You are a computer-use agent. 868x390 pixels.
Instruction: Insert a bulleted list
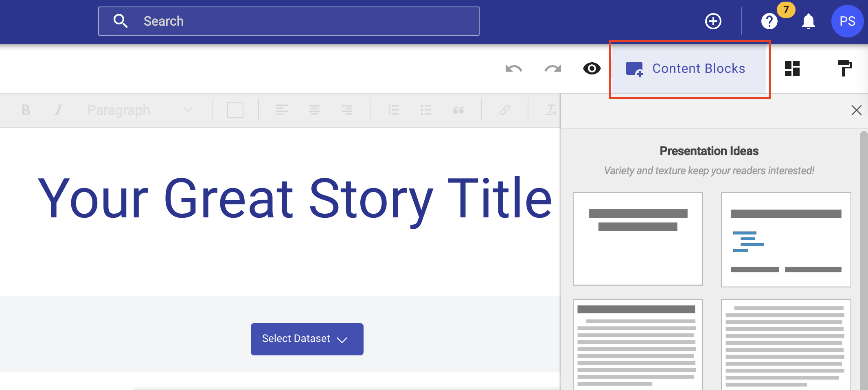coord(426,110)
